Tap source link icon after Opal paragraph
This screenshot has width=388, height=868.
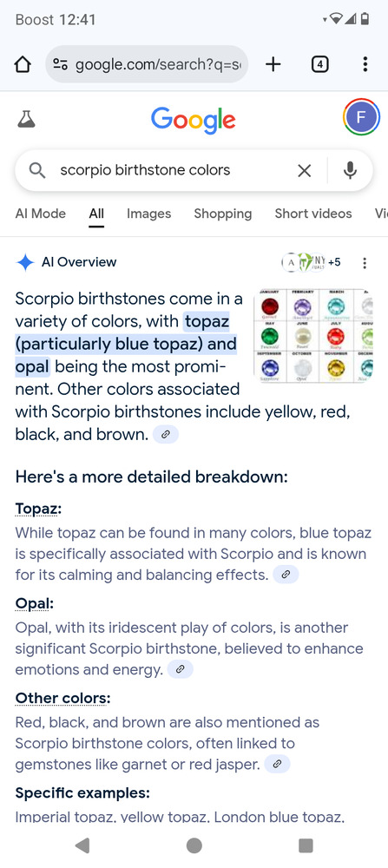[x=180, y=670]
